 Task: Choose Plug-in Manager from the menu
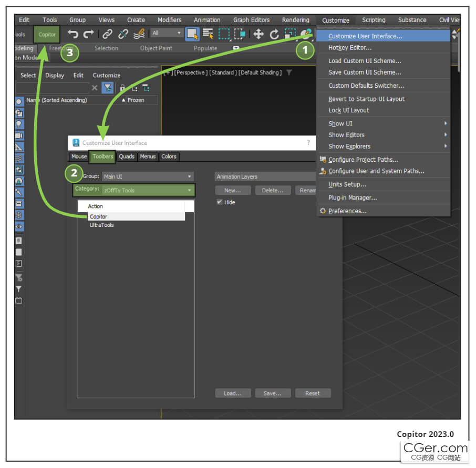(383, 197)
